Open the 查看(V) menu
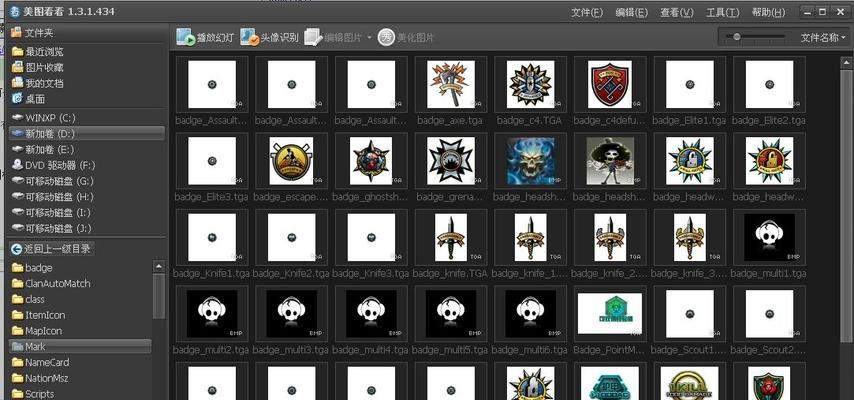The height and width of the screenshot is (400, 854). coord(676,12)
